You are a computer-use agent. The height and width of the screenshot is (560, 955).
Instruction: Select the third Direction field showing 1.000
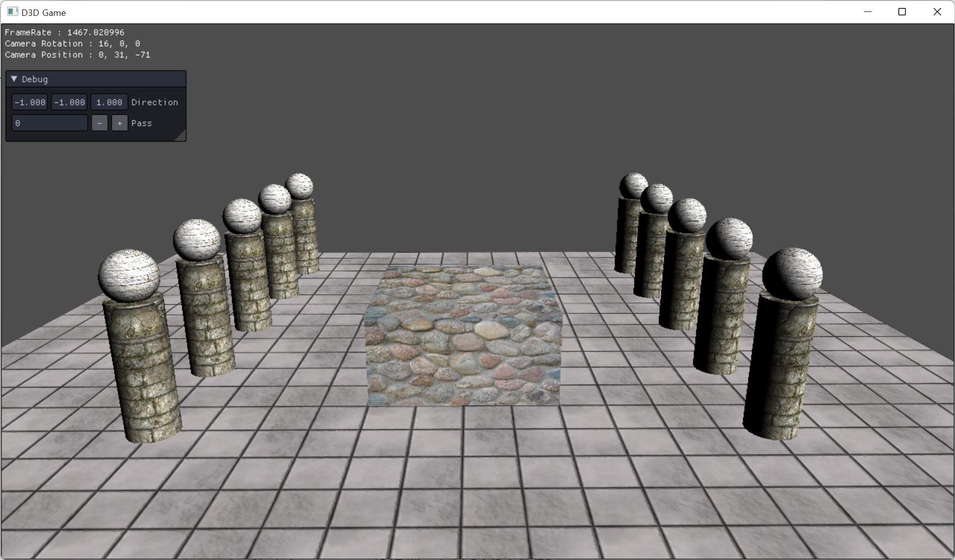pos(109,102)
